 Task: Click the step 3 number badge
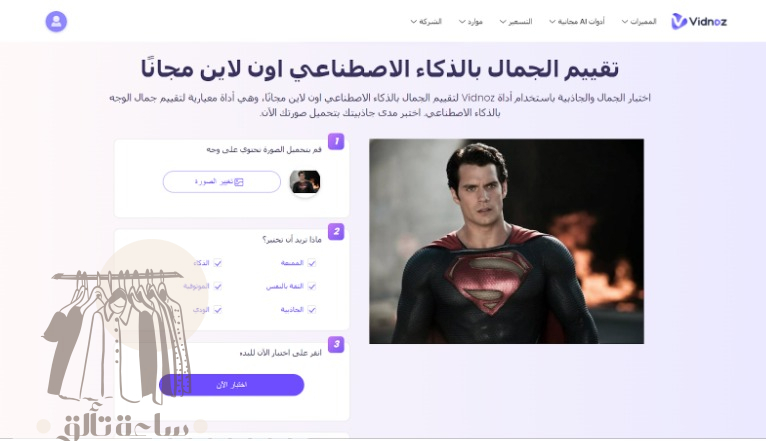[336, 344]
